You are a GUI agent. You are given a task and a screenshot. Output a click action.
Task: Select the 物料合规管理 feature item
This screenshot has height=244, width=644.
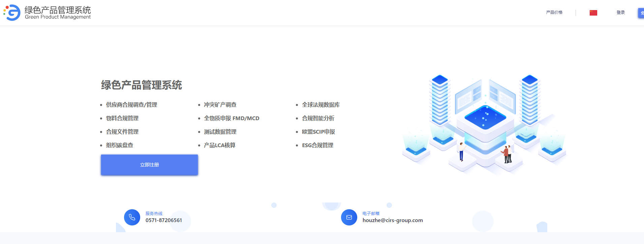pyautogui.click(x=122, y=118)
